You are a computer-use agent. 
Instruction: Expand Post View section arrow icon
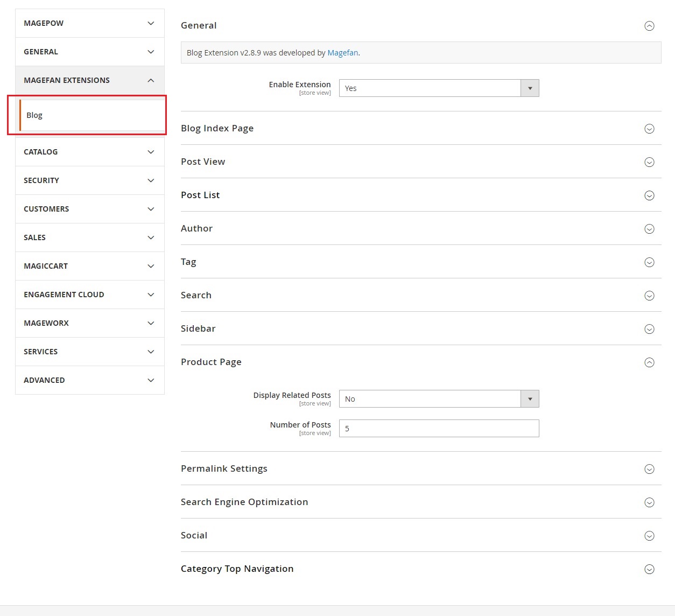pyautogui.click(x=649, y=162)
